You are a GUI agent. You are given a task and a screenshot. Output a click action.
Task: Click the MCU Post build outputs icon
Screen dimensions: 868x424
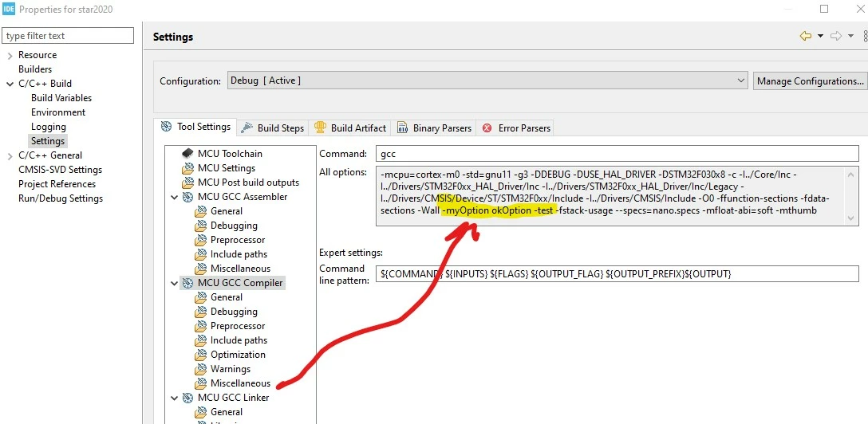187,183
